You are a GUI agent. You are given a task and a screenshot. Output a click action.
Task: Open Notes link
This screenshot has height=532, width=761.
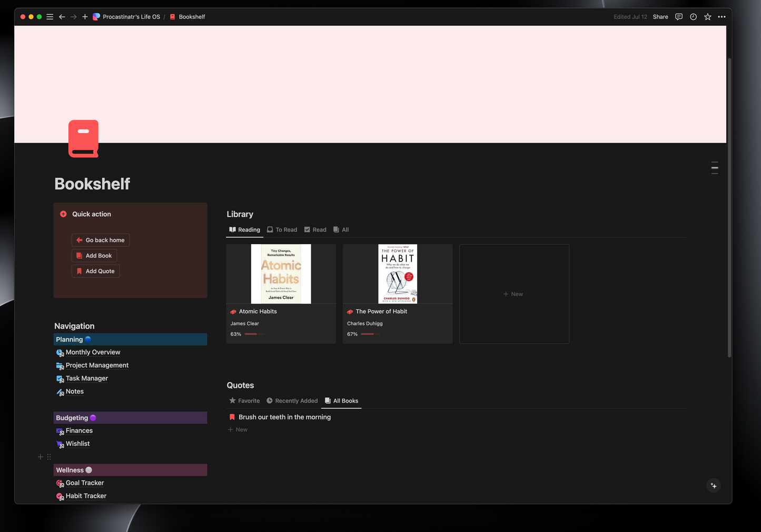pyautogui.click(x=75, y=392)
